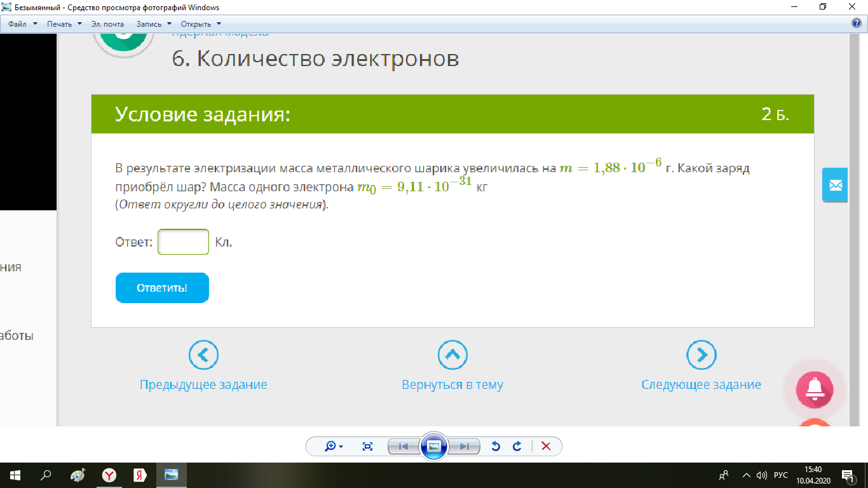Screen dimensions: 868x488
Task: Click the left arrow circle icon
Action: pos(203,355)
